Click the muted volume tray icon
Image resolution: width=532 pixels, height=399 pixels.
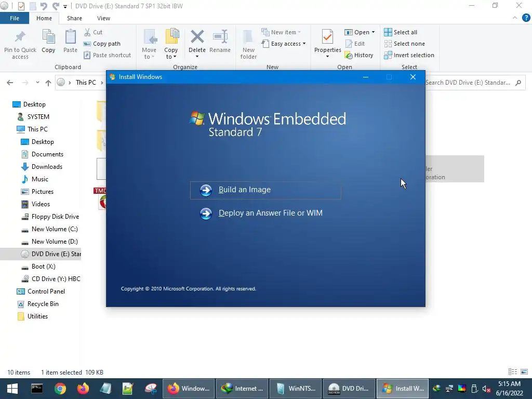(x=486, y=389)
